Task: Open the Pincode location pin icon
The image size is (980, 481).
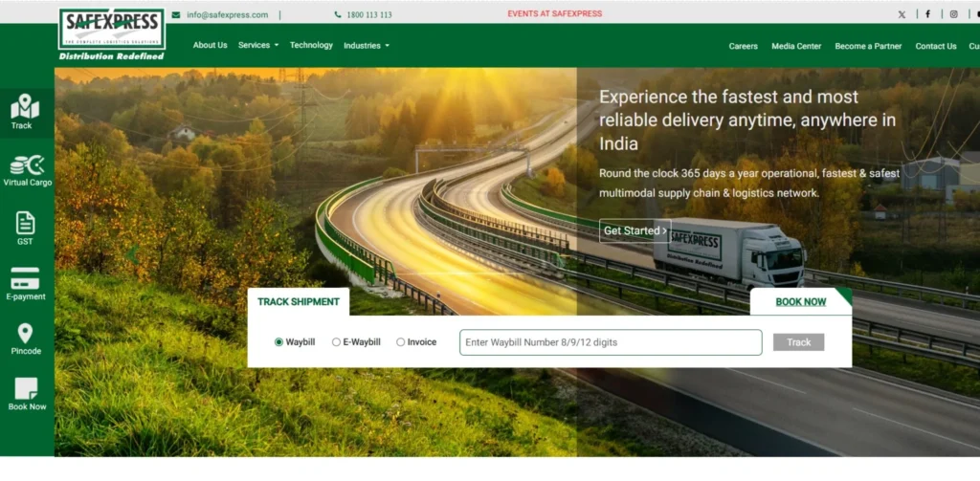Action: pos(25,334)
